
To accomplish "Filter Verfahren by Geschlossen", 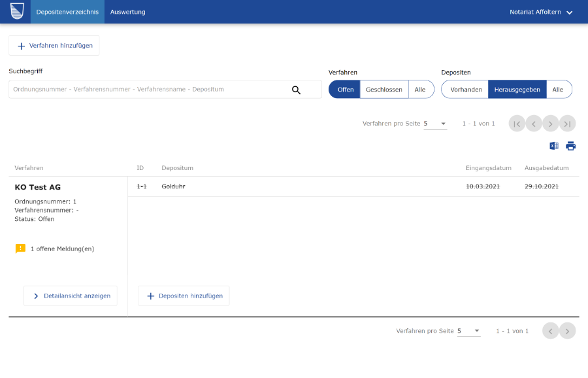I will (x=384, y=90).
